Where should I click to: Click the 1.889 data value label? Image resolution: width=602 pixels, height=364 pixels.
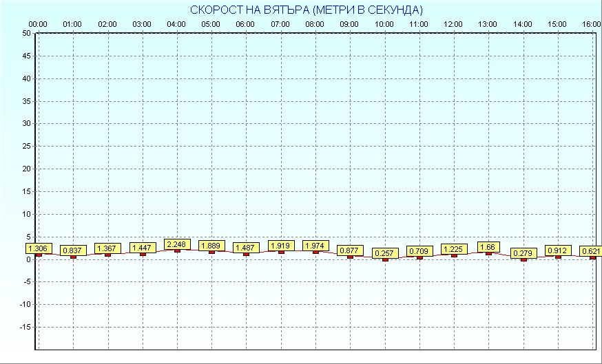click(211, 246)
